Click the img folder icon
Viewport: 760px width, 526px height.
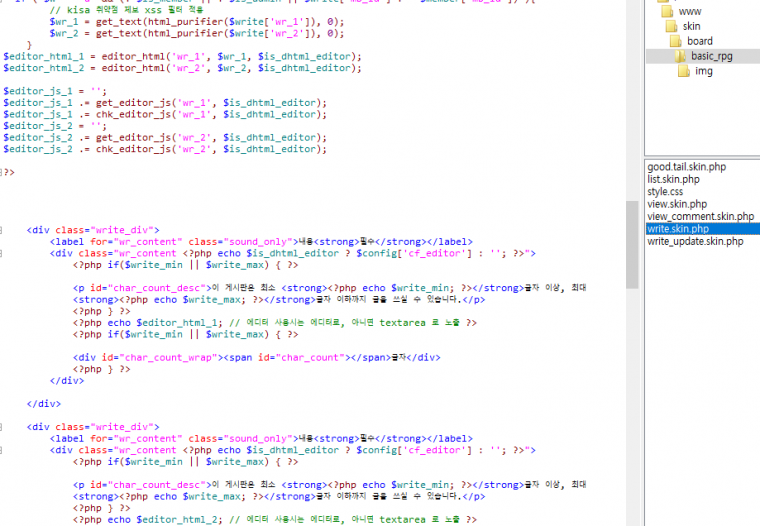(684, 71)
